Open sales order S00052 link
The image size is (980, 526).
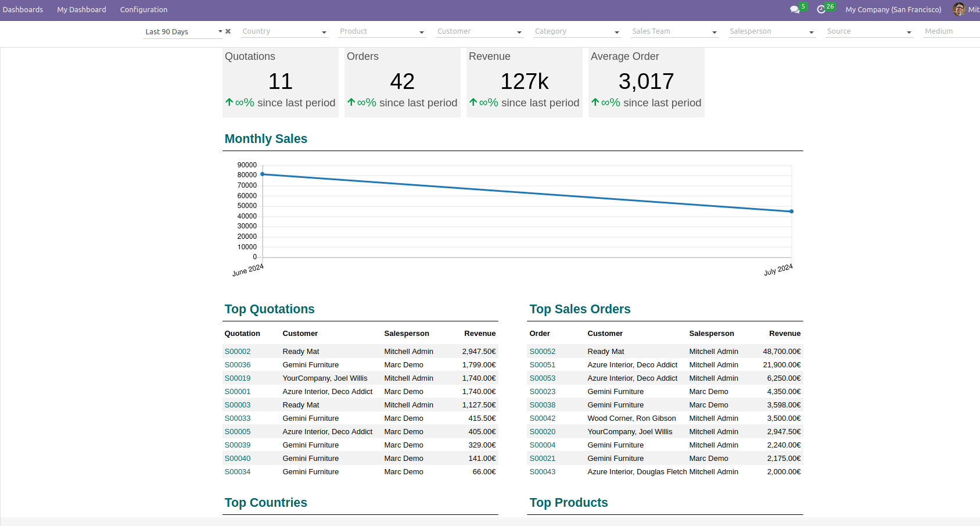[542, 352]
